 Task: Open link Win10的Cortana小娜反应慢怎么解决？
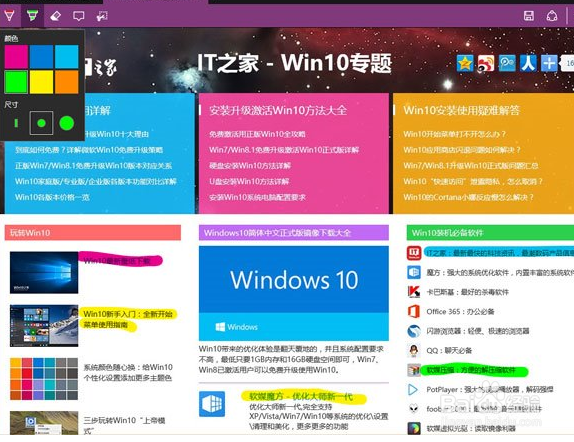469,197
